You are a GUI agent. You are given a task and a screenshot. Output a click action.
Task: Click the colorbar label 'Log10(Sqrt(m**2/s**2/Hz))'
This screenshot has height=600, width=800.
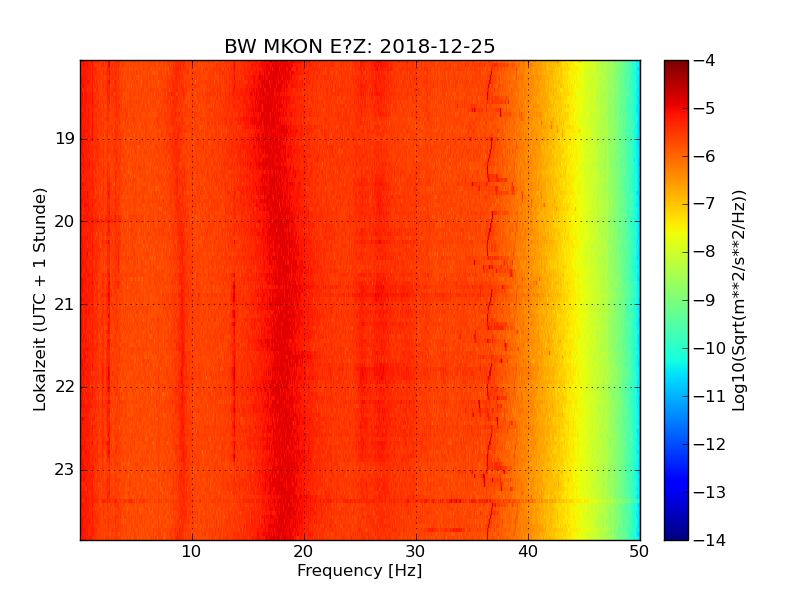tap(739, 301)
